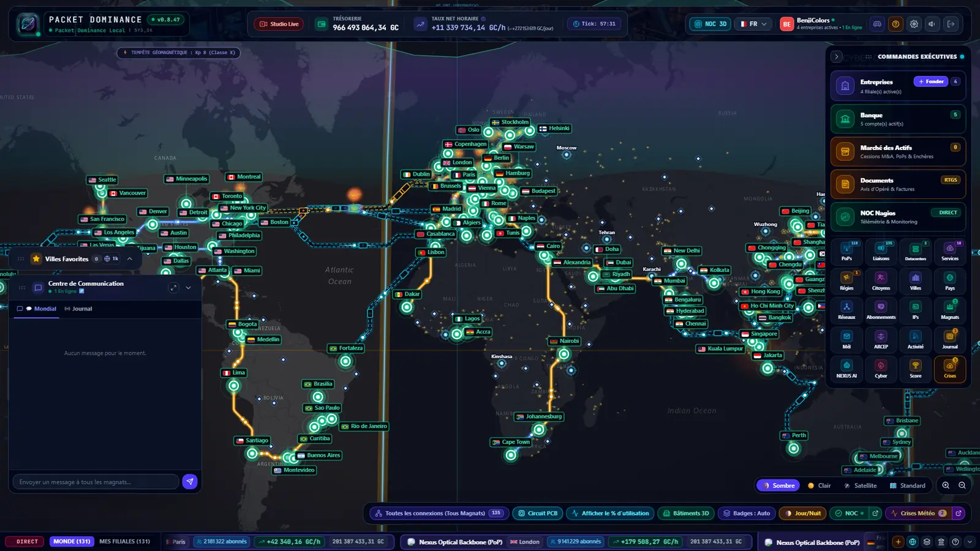Viewport: 980px width, 551px height.
Task: Open the Liaisons icon in commands grid
Action: coord(881,252)
